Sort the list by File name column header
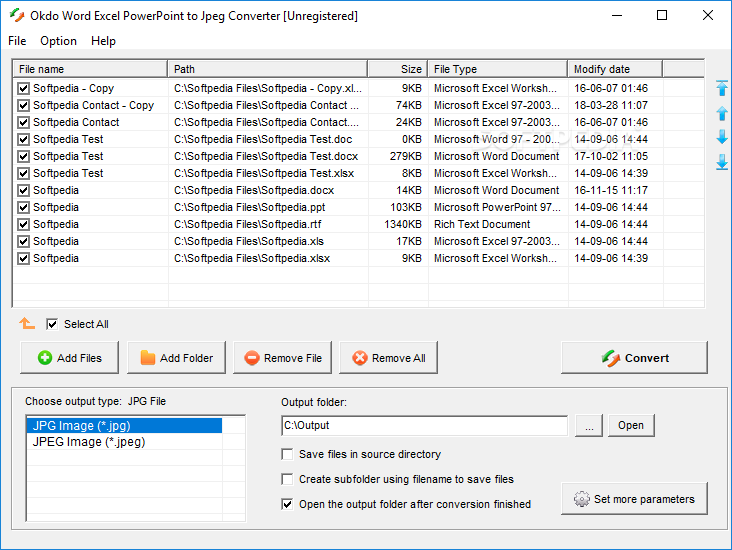This screenshot has width=732, height=550. (90, 69)
